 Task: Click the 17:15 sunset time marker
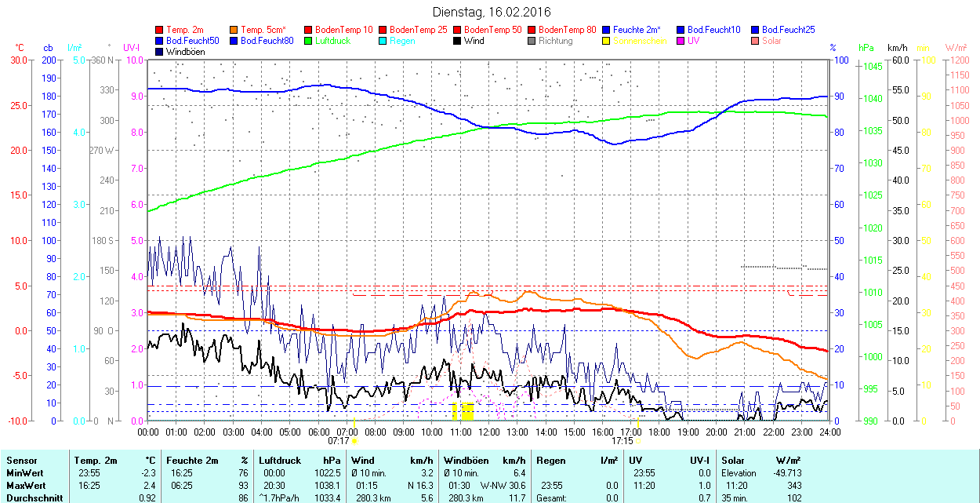622,440
